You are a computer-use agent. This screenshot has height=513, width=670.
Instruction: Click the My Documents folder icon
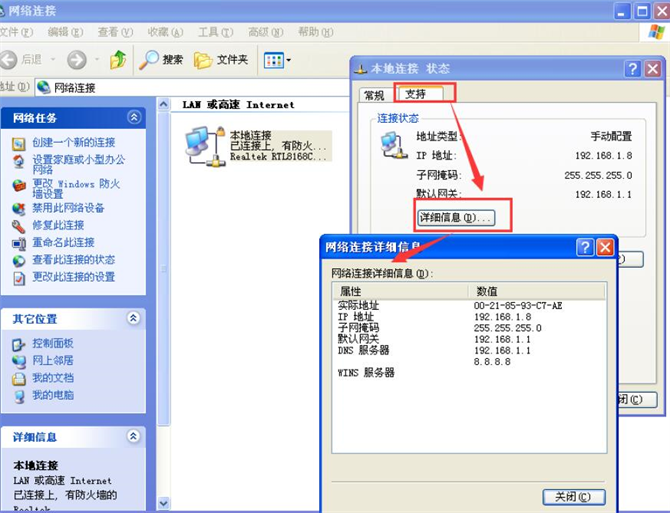coord(18,379)
